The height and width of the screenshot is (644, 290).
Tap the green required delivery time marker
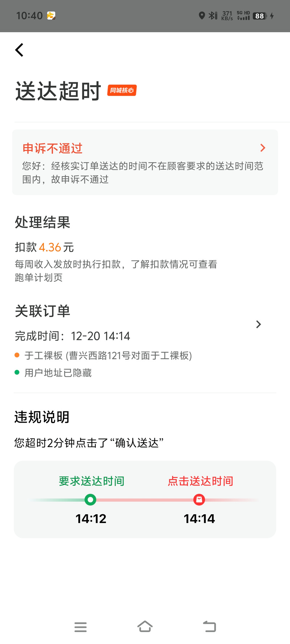(x=90, y=500)
